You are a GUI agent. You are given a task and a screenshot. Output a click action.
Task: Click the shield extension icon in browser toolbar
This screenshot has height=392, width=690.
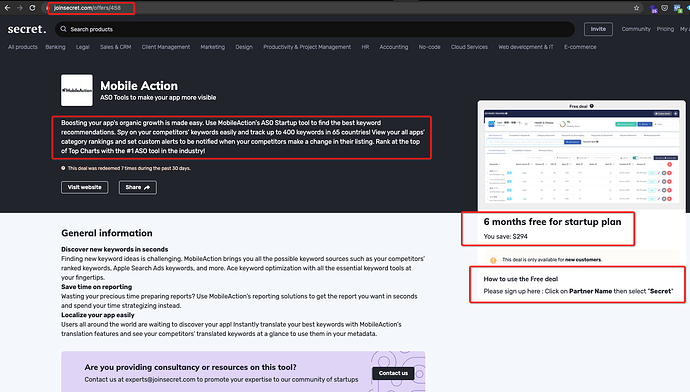[664, 8]
